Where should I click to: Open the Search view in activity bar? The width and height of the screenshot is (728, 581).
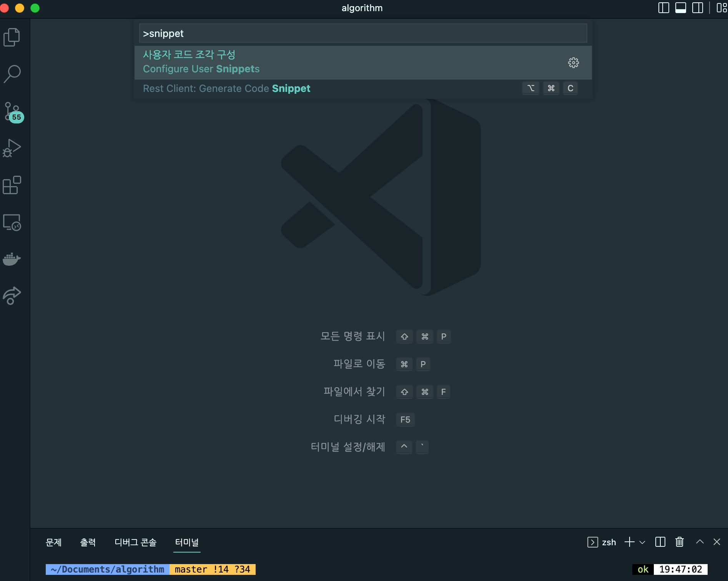coord(12,74)
